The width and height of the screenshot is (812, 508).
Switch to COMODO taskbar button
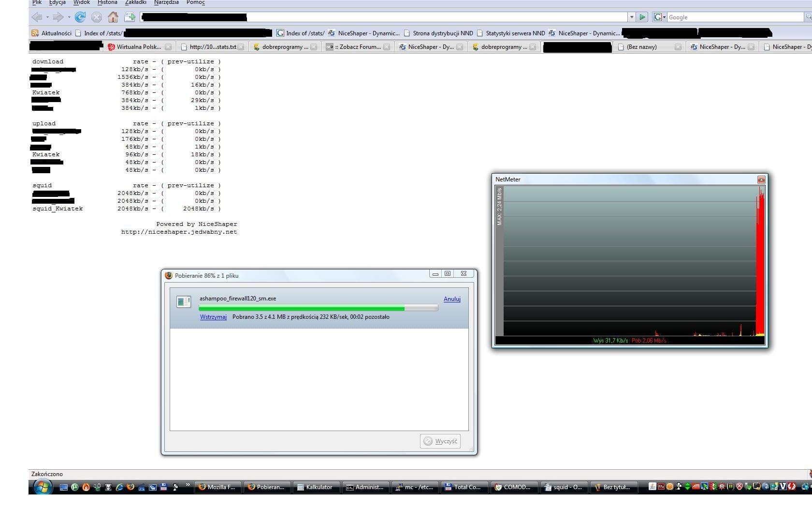(x=514, y=487)
